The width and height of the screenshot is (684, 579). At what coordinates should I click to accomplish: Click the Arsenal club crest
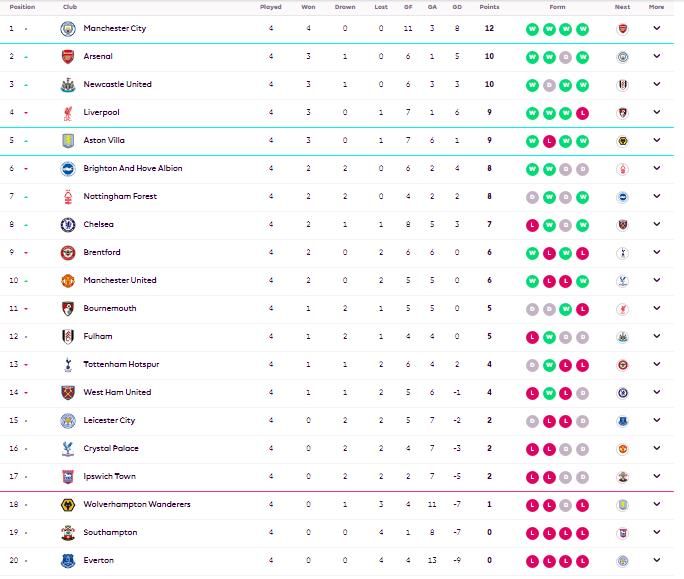(x=68, y=56)
